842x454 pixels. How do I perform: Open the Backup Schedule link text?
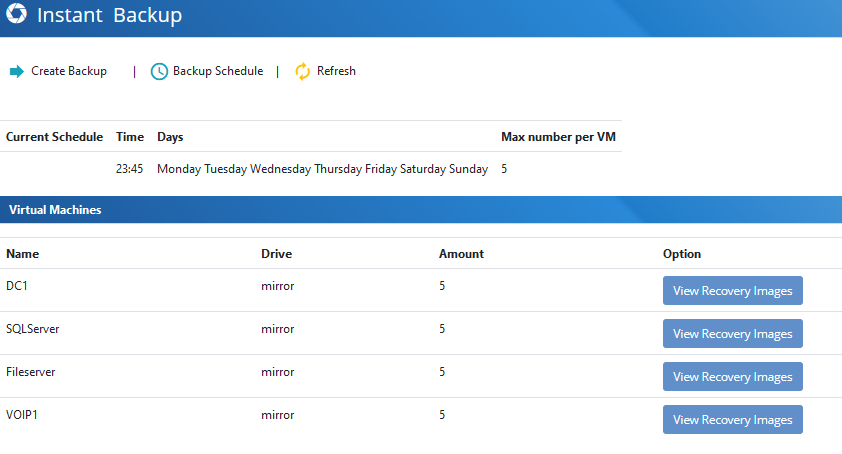[218, 71]
